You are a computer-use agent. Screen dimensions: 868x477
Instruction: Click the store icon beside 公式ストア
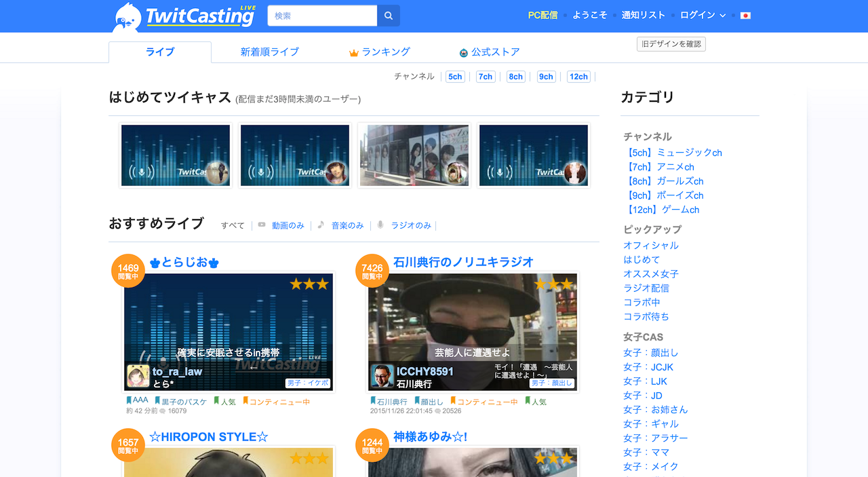(x=464, y=53)
